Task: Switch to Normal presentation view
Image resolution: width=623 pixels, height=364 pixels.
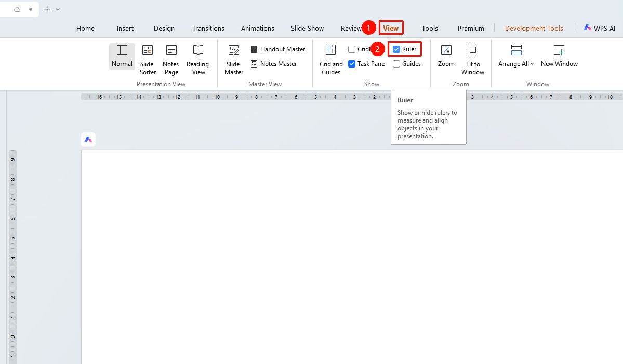Action: pyautogui.click(x=122, y=57)
